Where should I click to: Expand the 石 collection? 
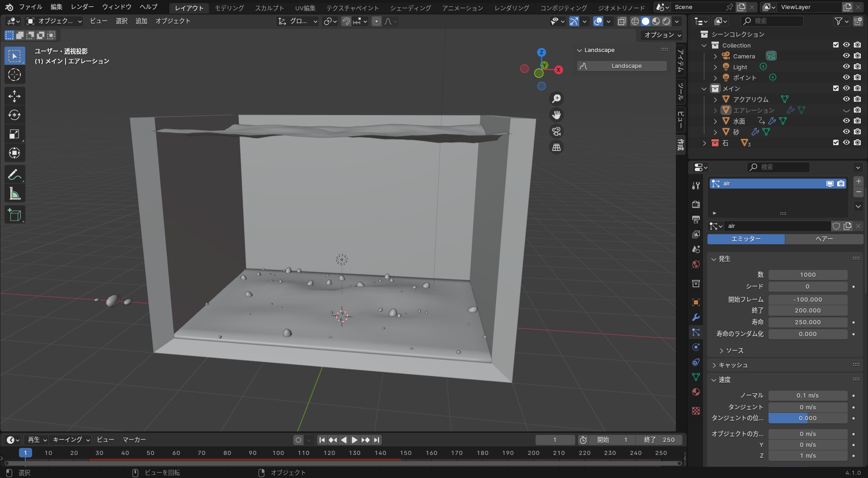(704, 143)
